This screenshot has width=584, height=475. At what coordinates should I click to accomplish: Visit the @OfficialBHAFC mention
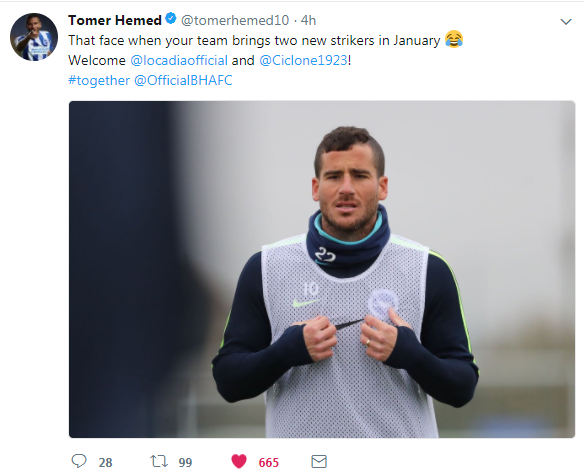[183, 80]
